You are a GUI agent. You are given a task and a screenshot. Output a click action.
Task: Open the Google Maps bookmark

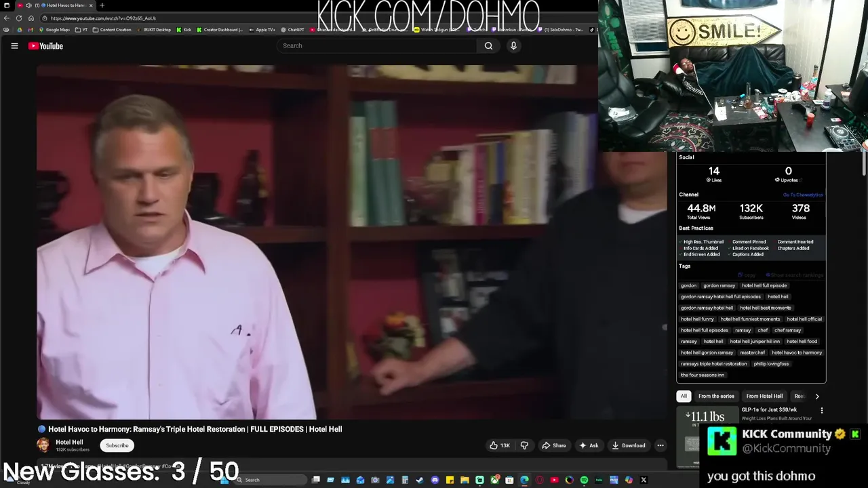[54, 30]
